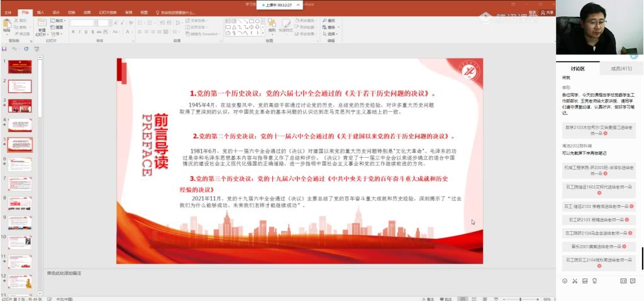Click the Find magnifier icon in editing group
644x301 pixels.
point(325,21)
